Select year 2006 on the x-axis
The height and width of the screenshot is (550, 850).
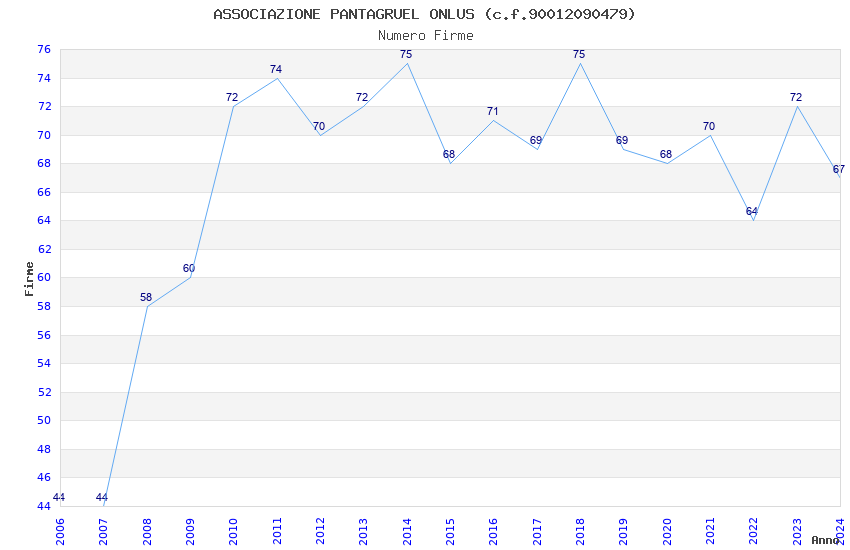tap(60, 531)
